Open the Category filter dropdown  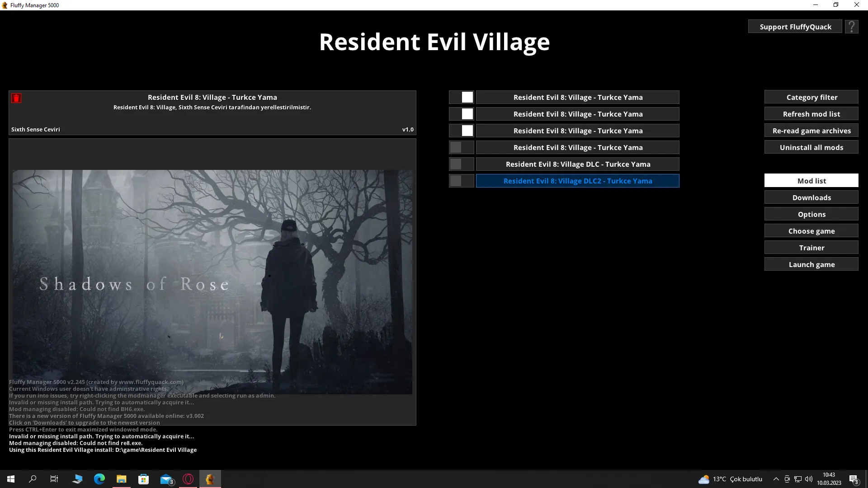pos(811,97)
